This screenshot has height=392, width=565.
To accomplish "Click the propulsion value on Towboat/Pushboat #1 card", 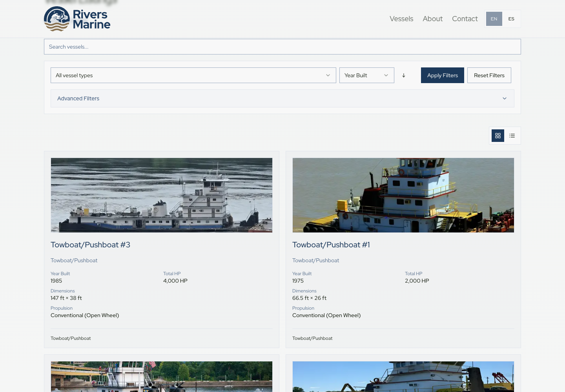I will point(326,315).
